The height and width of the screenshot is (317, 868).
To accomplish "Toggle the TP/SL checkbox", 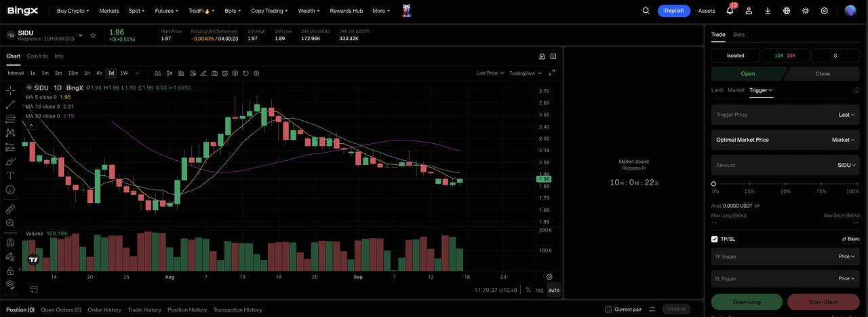I will tap(714, 239).
